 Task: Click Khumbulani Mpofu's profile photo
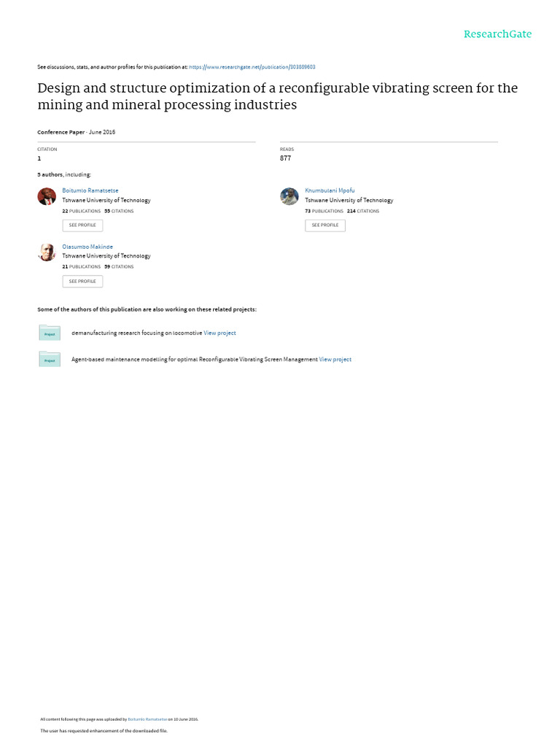tap(289, 196)
